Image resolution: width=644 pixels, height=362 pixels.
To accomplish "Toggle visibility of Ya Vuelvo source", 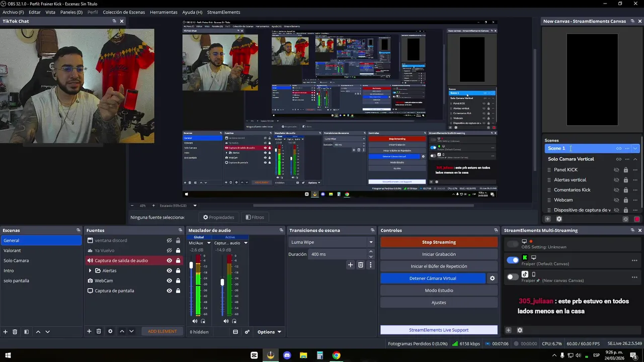I will [170, 250].
